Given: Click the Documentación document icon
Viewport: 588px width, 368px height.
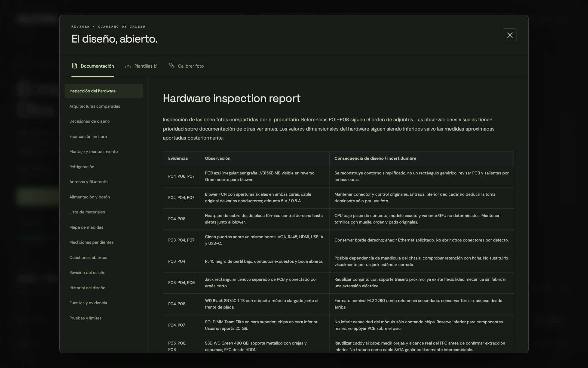Looking at the screenshot, I should click(74, 66).
